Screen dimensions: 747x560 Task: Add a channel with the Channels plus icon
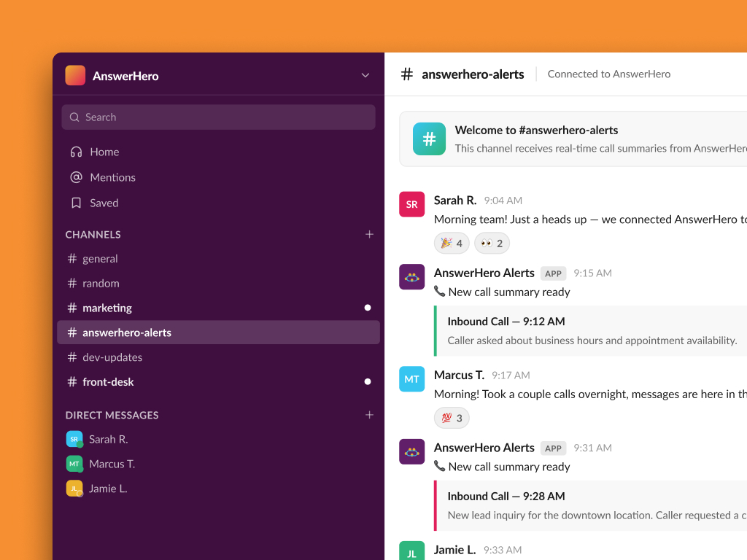click(x=369, y=234)
